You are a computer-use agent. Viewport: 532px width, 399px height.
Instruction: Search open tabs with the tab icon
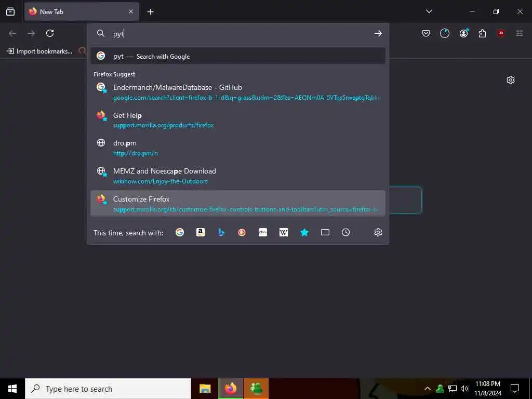pos(325,232)
